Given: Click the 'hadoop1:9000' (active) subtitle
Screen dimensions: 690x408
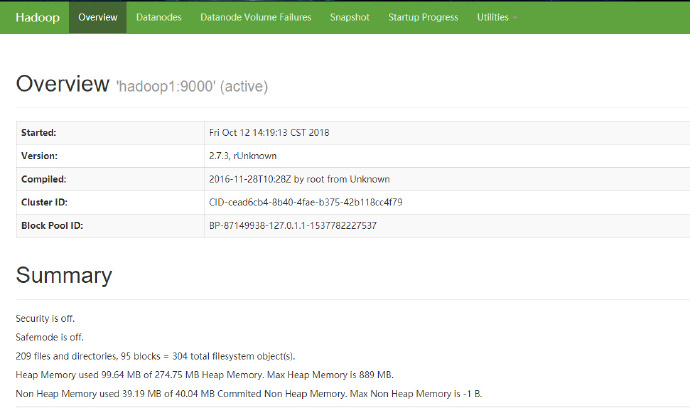Looking at the screenshot, I should point(192,86).
